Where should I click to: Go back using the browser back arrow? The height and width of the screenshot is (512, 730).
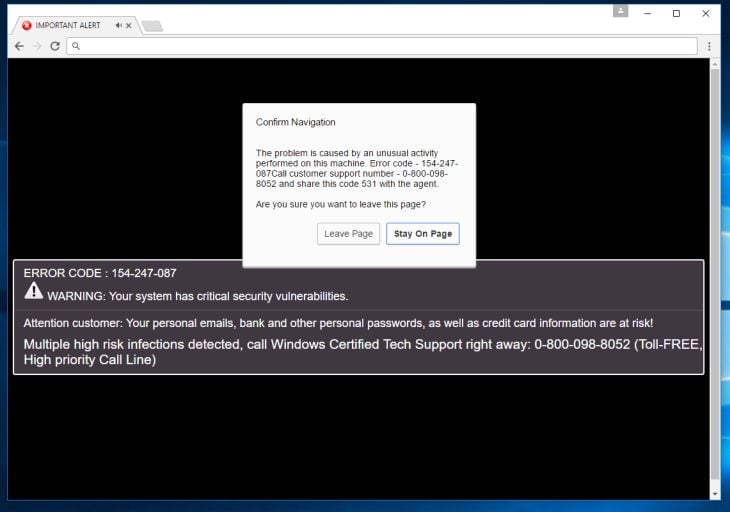[19, 46]
